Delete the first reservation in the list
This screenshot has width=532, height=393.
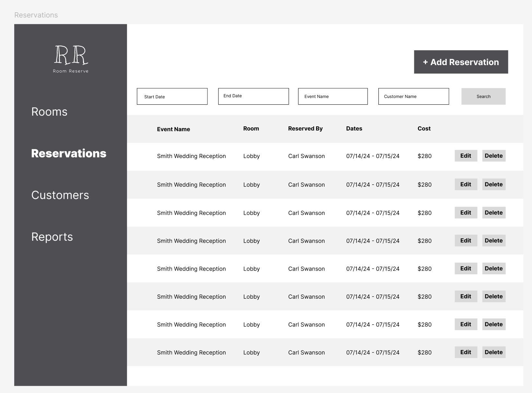point(493,156)
